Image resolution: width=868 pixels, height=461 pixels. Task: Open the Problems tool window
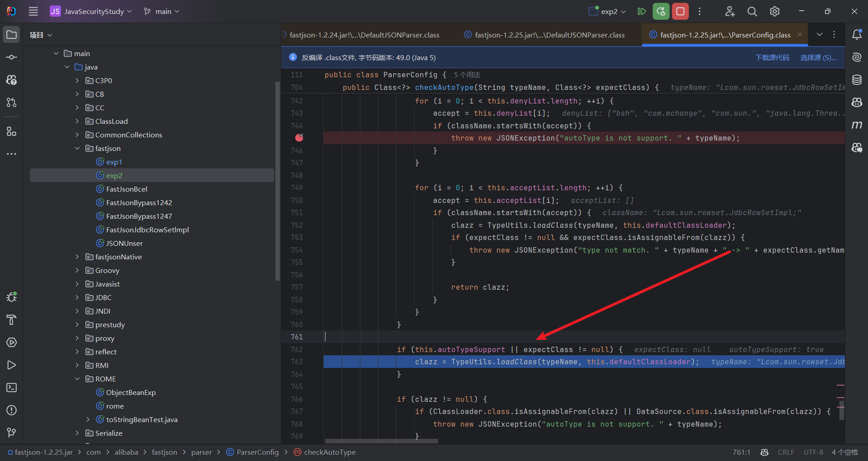[12, 410]
